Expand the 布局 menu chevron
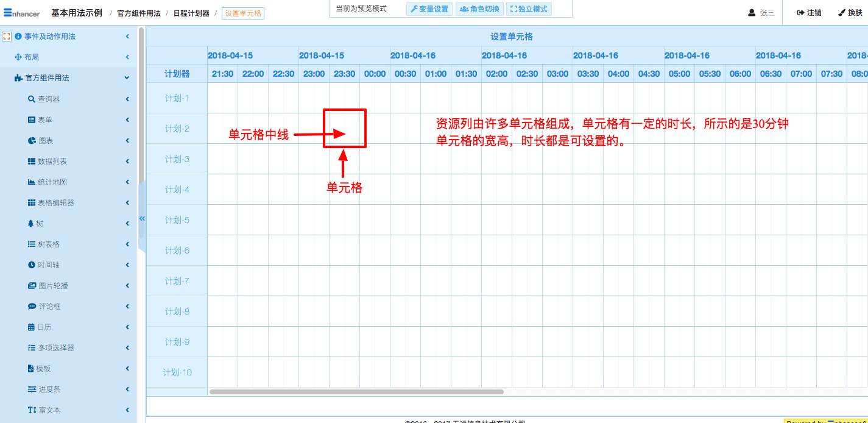The image size is (868, 423). 127,57
